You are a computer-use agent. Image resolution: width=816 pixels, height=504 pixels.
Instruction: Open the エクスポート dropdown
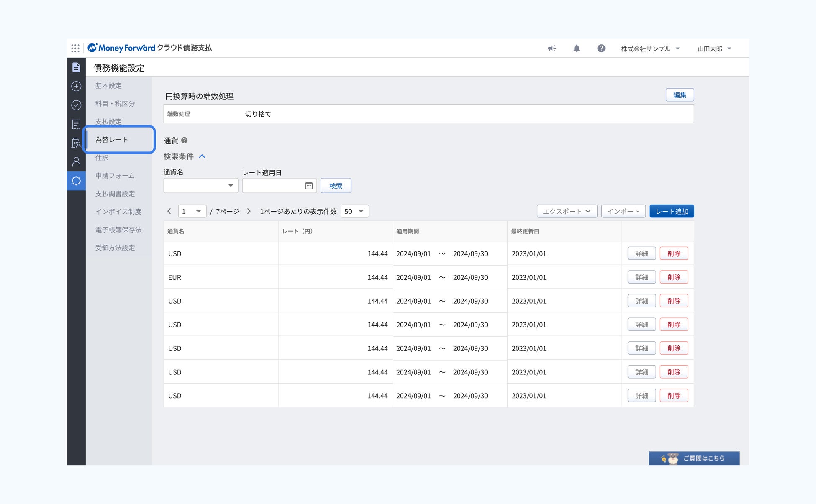tap(567, 211)
